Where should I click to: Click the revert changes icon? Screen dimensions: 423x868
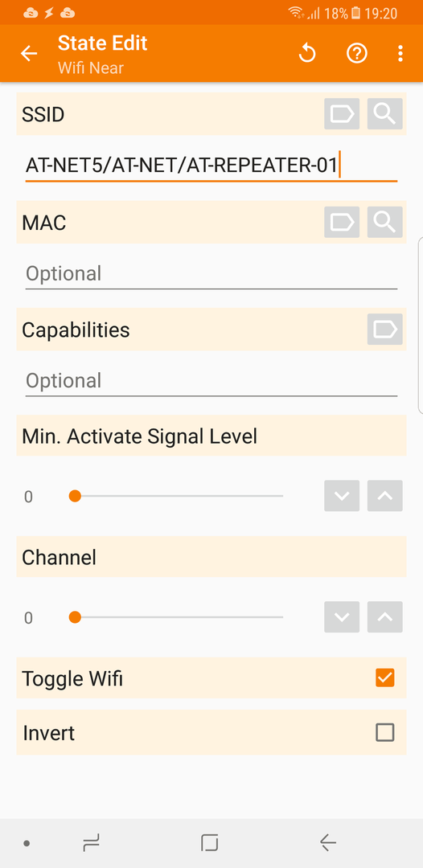tap(306, 54)
